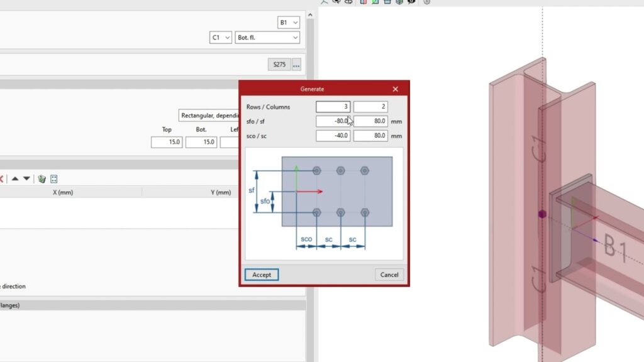Open the B1 member dropdown

[289, 23]
